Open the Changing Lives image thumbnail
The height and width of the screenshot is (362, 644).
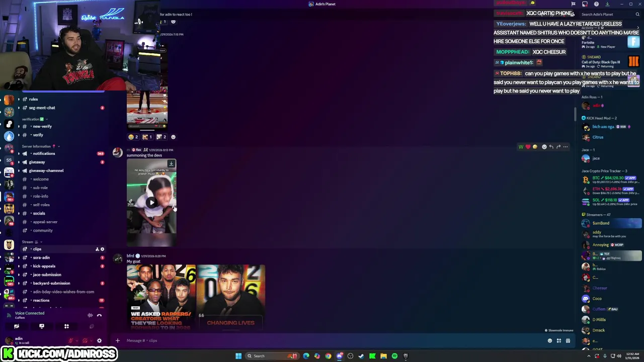coord(231,297)
